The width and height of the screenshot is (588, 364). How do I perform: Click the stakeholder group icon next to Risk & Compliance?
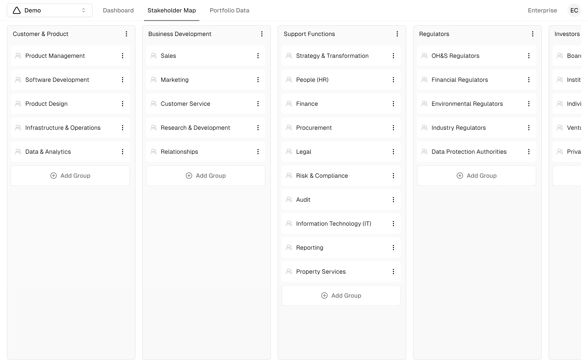(x=289, y=176)
